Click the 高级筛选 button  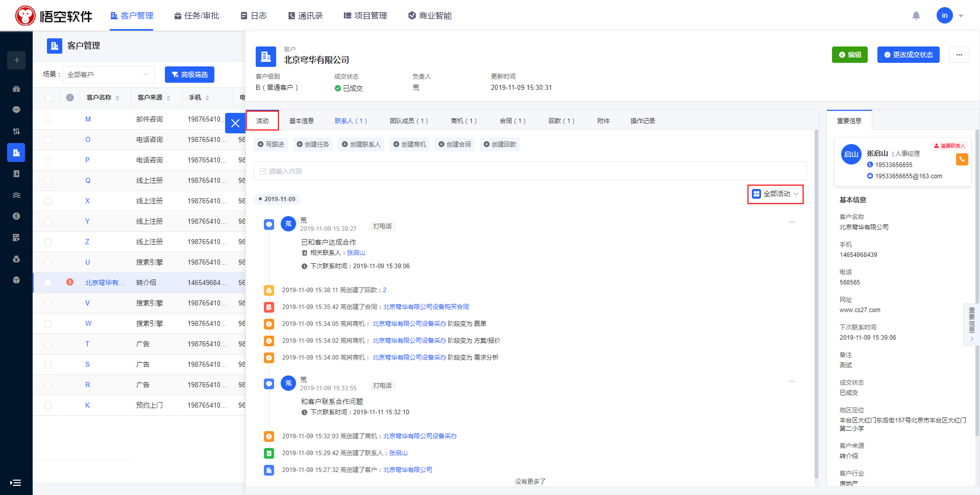pos(189,75)
